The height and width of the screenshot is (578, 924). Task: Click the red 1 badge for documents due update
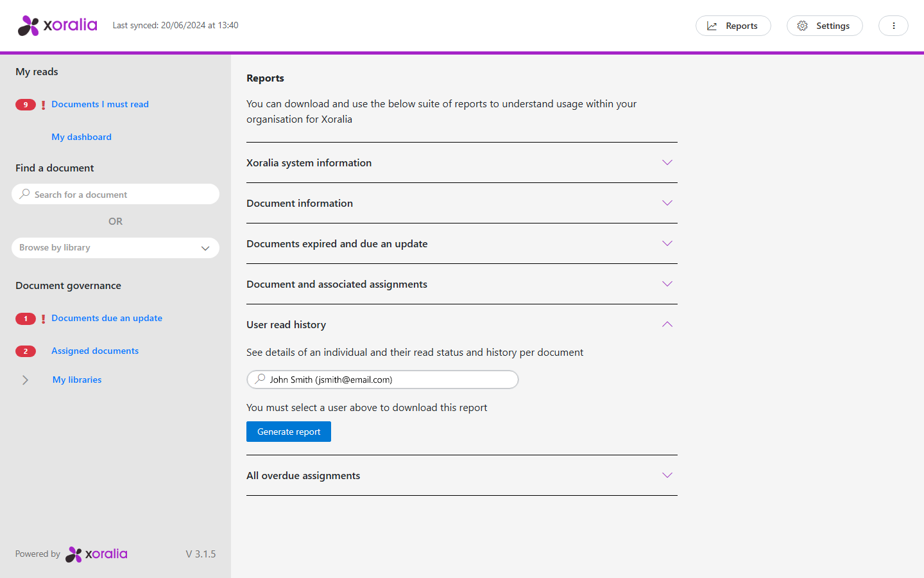pyautogui.click(x=26, y=319)
